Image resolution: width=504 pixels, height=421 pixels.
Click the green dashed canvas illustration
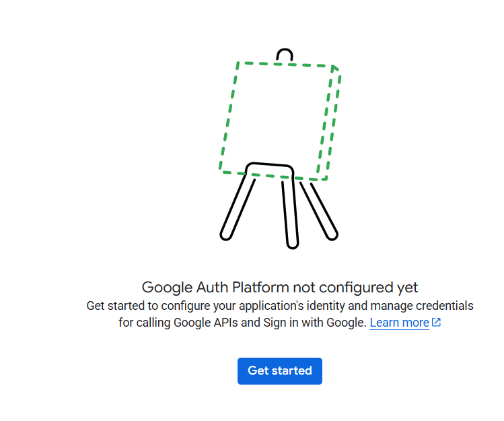pos(280,121)
